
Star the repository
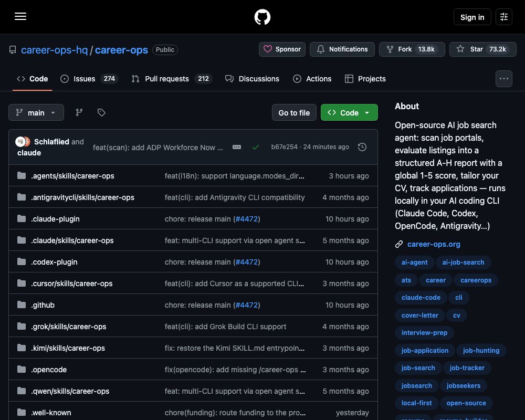[482, 49]
